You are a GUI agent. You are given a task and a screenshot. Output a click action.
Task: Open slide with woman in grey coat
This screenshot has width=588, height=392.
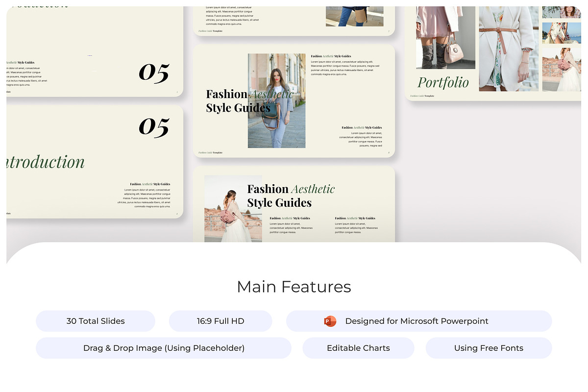(x=294, y=101)
